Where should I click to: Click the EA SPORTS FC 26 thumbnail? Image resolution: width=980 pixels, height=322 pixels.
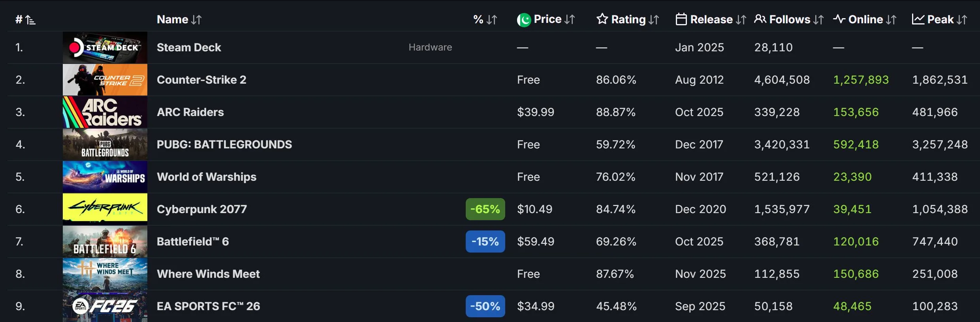pos(105,306)
